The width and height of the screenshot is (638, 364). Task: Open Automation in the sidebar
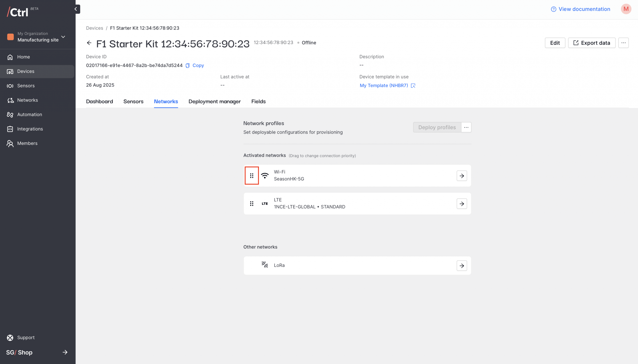[29, 115]
